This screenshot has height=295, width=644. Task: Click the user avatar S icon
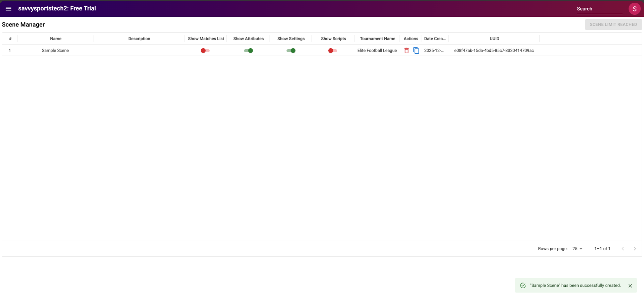pos(634,9)
